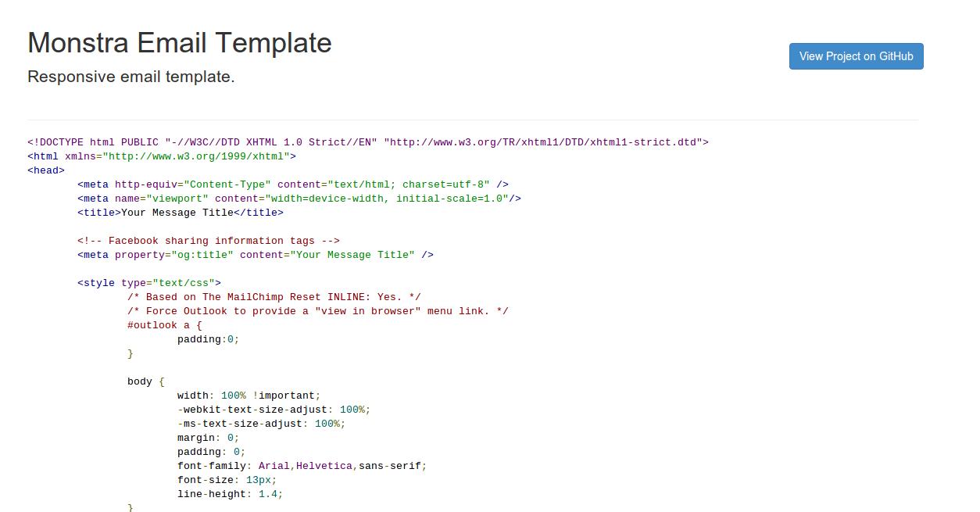Click the Facebook sharing information comment
980x512 pixels.
coord(209,241)
